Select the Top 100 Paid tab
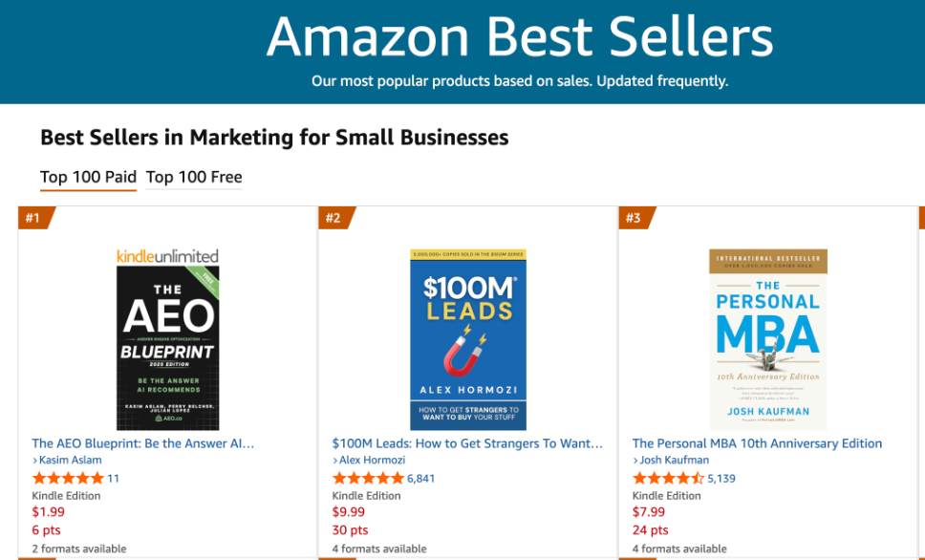 [88, 177]
